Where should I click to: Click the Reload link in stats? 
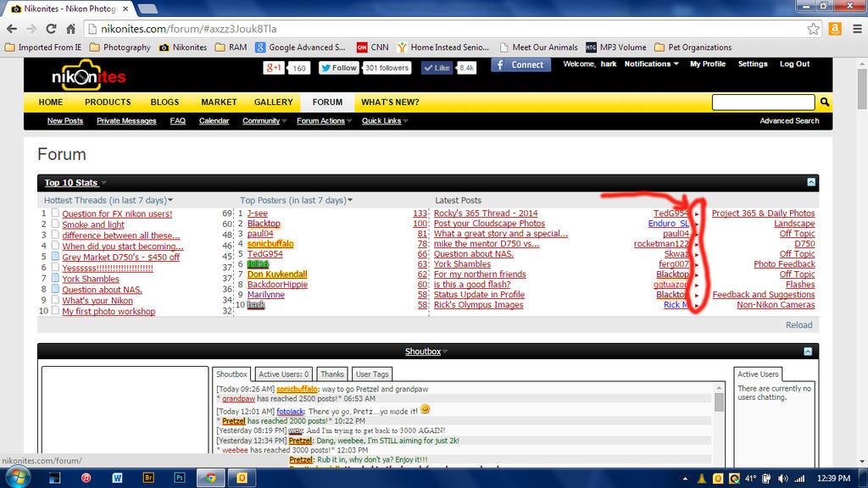coord(799,325)
